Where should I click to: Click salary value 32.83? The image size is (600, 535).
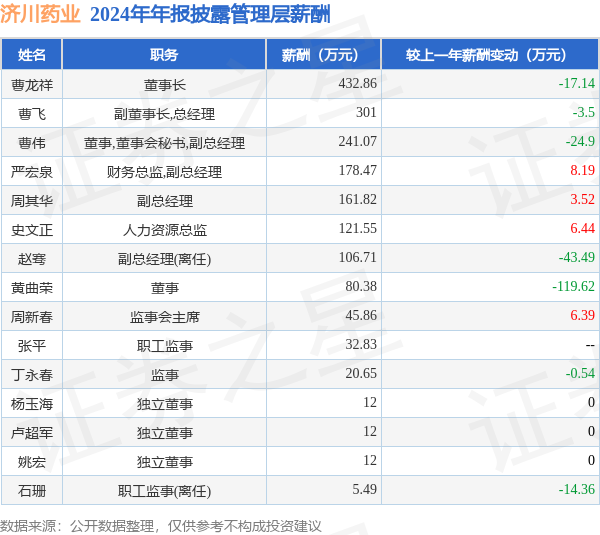tap(361, 344)
